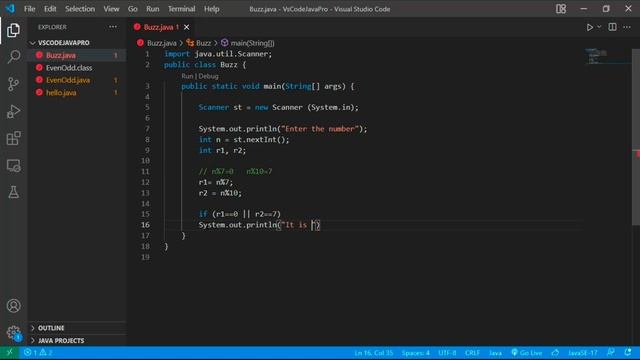640x360 pixels.
Task: Close the Buzz.java tab
Action: point(187,27)
